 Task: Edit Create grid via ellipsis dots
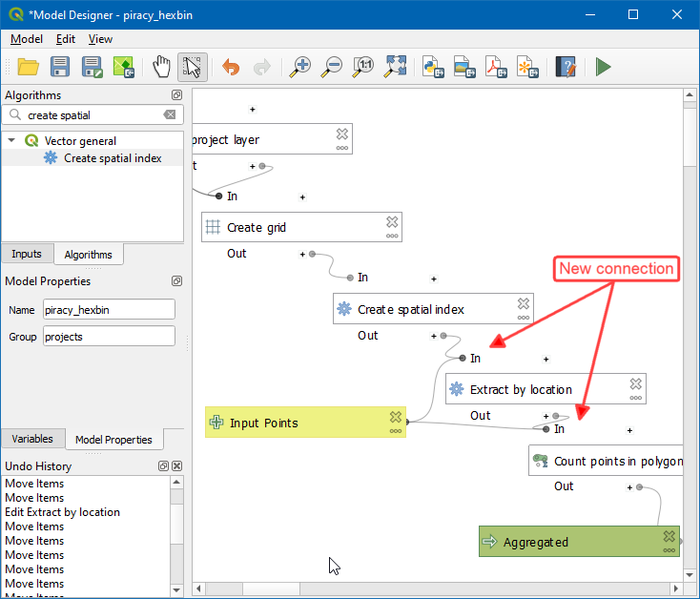392,237
